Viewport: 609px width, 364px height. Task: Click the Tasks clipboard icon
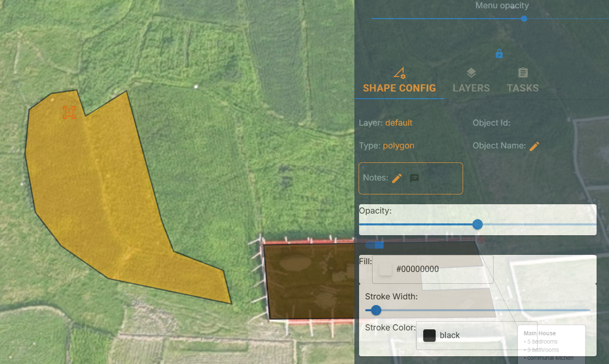pyautogui.click(x=523, y=73)
